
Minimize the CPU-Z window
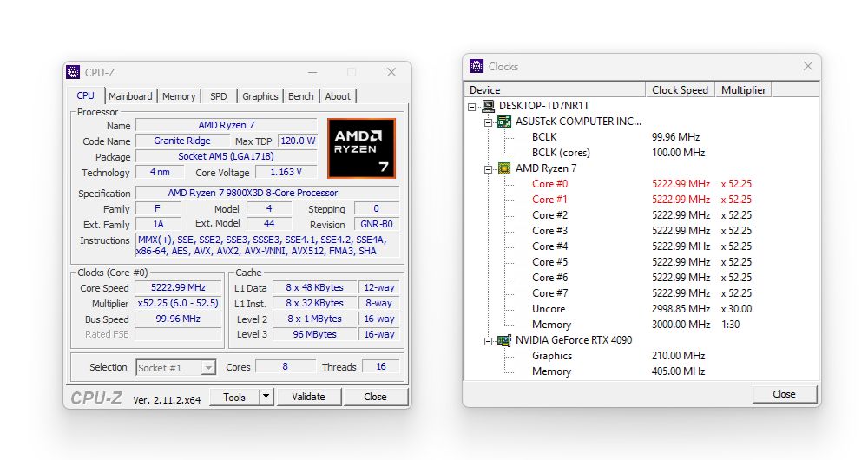pos(312,73)
